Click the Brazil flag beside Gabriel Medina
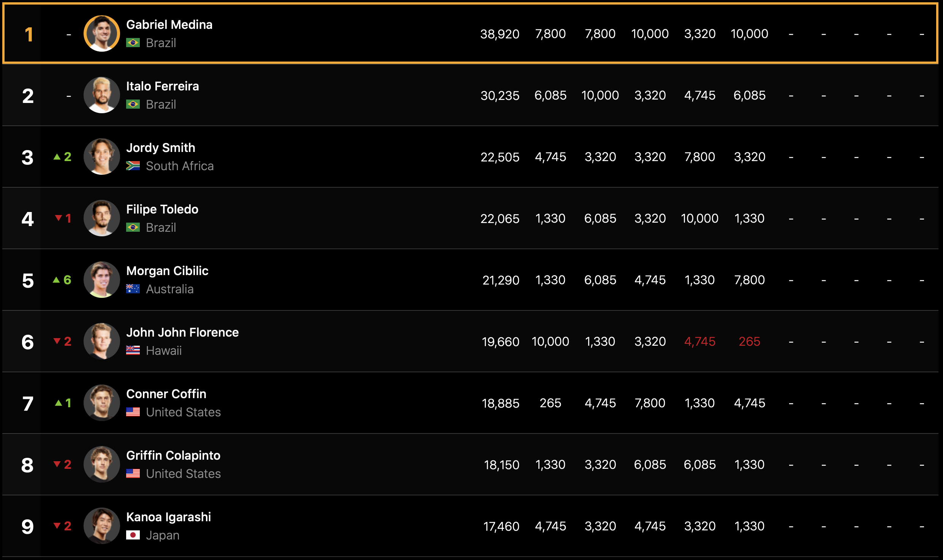The image size is (943, 560). tap(133, 43)
